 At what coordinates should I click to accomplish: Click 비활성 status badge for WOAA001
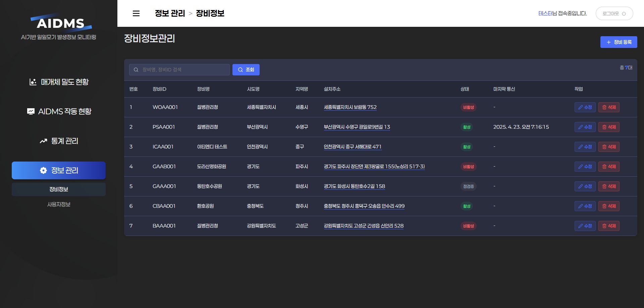point(469,107)
